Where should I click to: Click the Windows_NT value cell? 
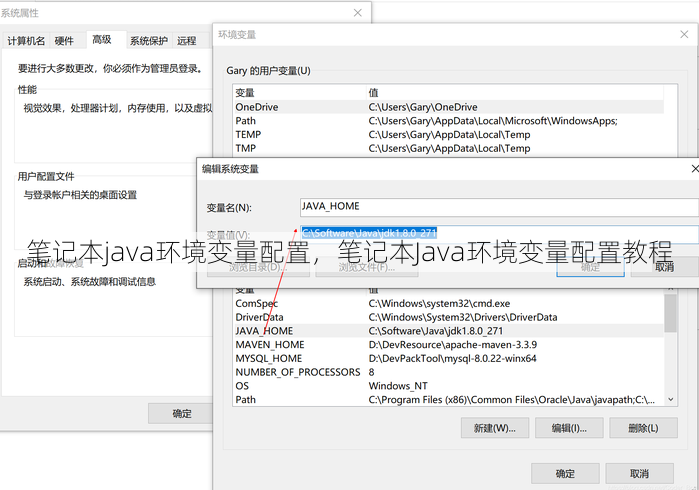(x=398, y=386)
